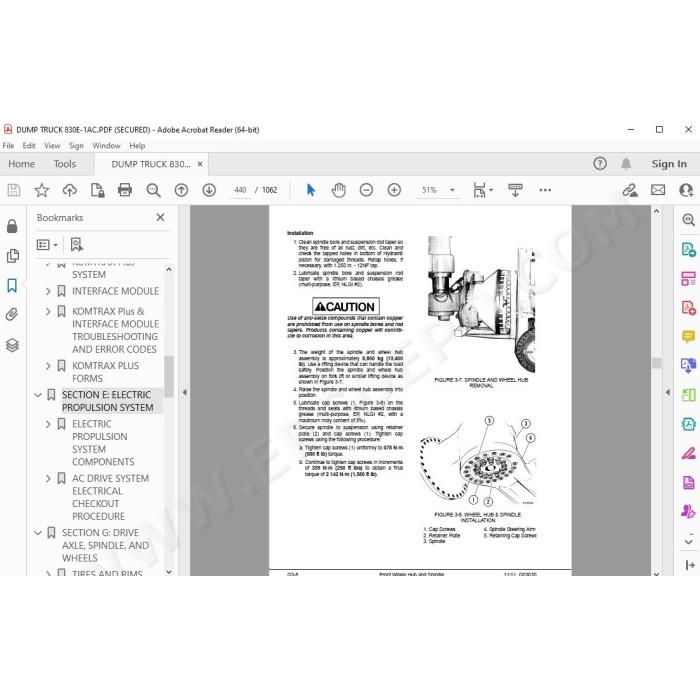Open the Comment tool in right pane
700x700 pixels.
click(688, 337)
